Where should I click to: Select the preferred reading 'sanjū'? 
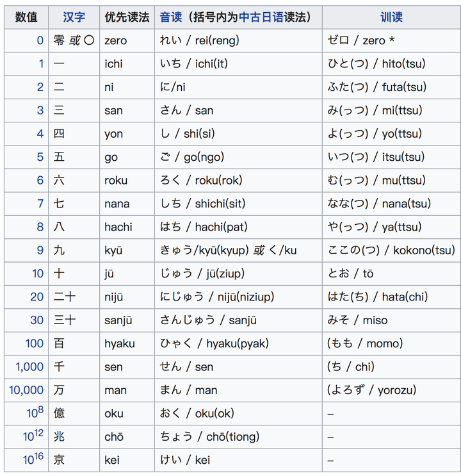[x=127, y=320]
